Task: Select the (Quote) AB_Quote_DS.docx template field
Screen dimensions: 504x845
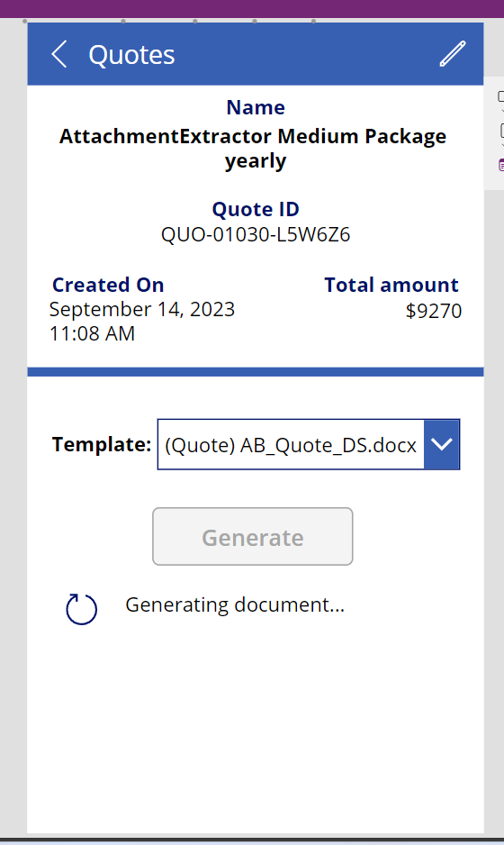Action: 309,445
